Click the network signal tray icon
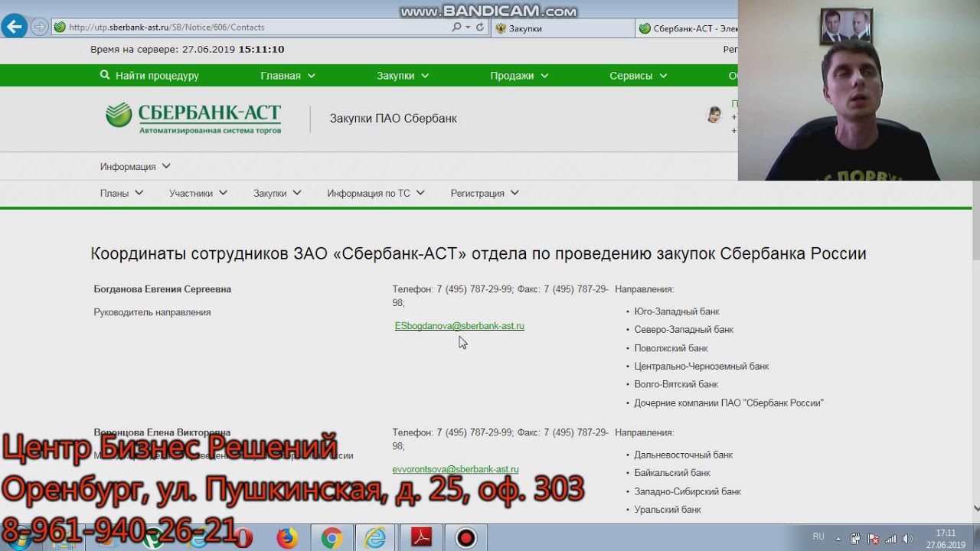Viewport: 980px width, 551px height. pyautogui.click(x=890, y=538)
